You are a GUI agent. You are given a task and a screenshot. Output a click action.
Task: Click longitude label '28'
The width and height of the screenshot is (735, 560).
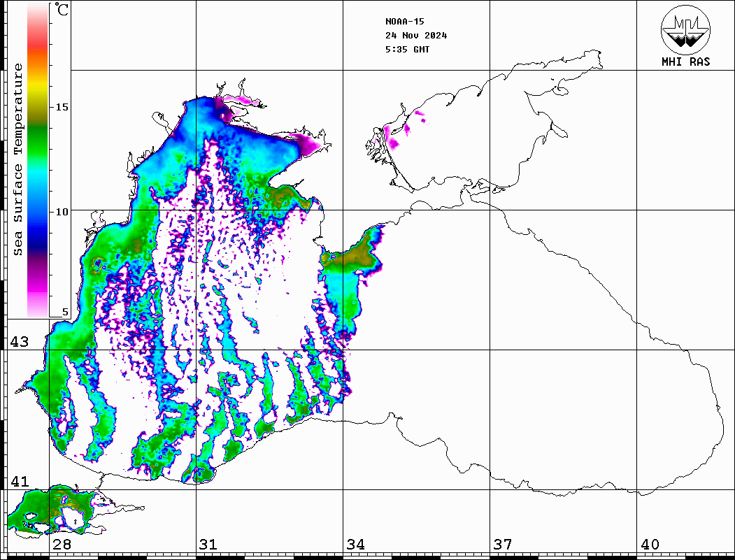pos(62,545)
